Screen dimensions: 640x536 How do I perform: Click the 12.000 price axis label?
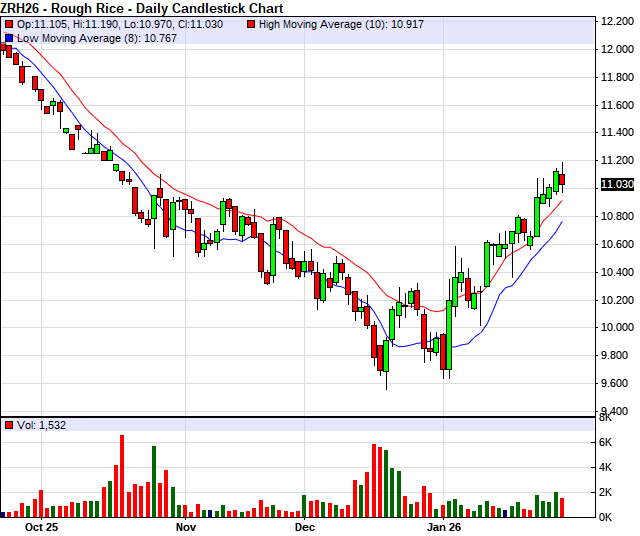click(x=616, y=49)
